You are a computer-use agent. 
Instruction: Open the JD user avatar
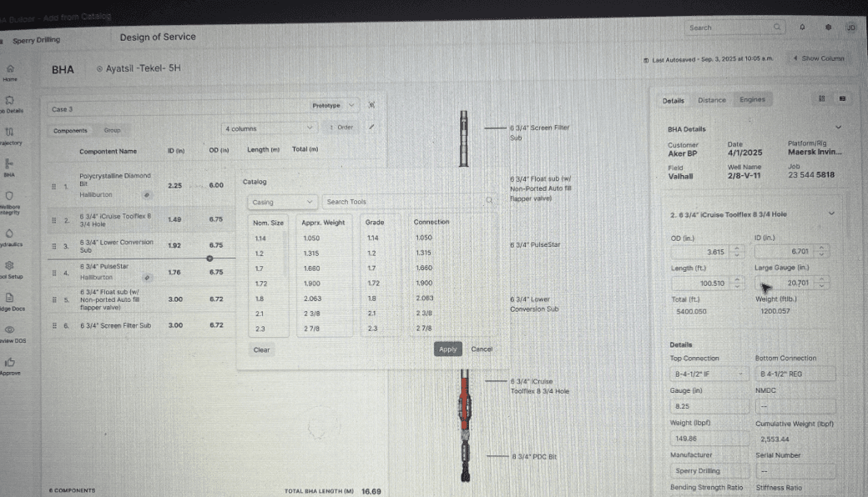pyautogui.click(x=850, y=28)
